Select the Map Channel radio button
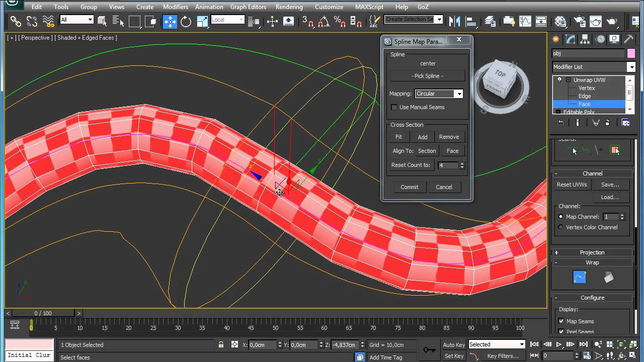 click(x=560, y=217)
